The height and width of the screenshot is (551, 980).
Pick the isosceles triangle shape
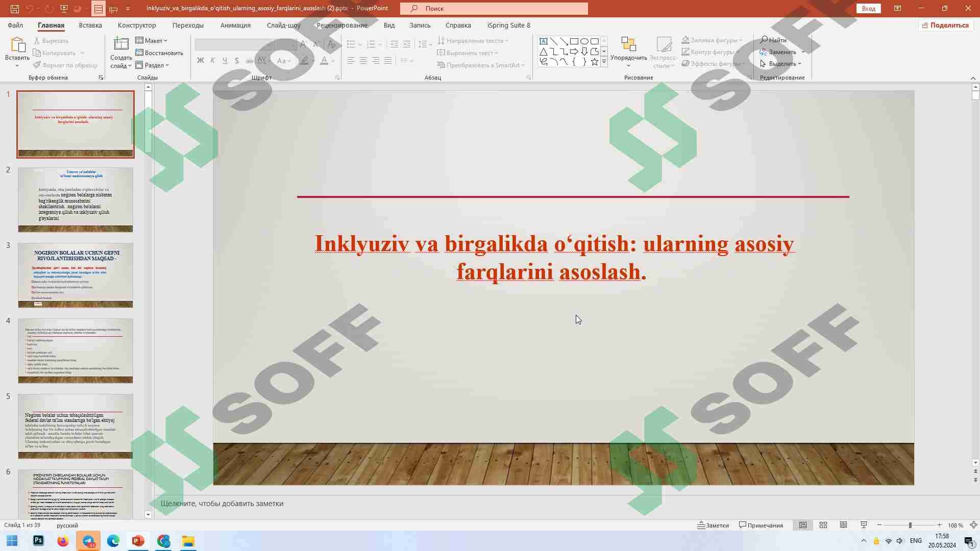[x=544, y=52]
